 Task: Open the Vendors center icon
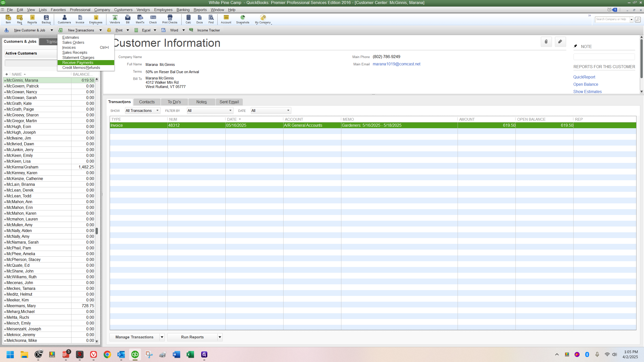pos(115,19)
